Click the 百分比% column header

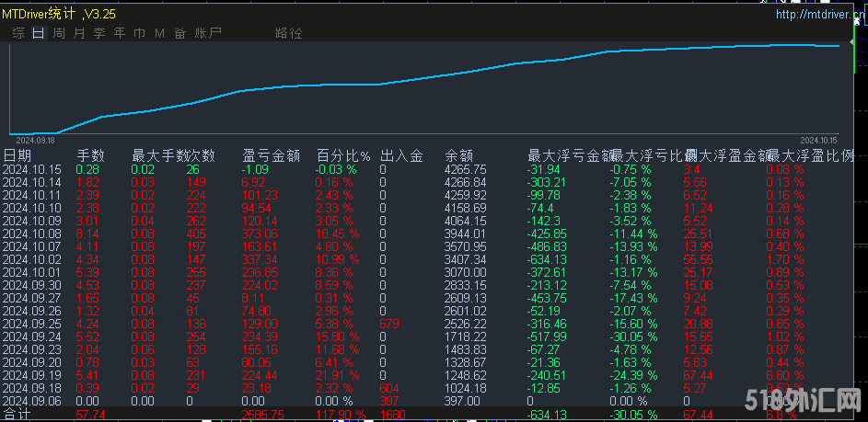(343, 155)
